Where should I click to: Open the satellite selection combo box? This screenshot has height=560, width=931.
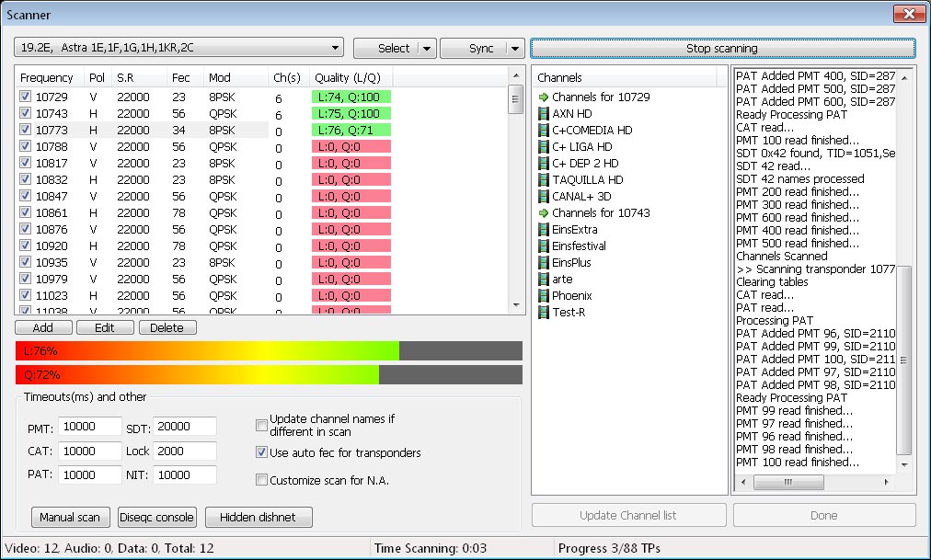pos(178,48)
